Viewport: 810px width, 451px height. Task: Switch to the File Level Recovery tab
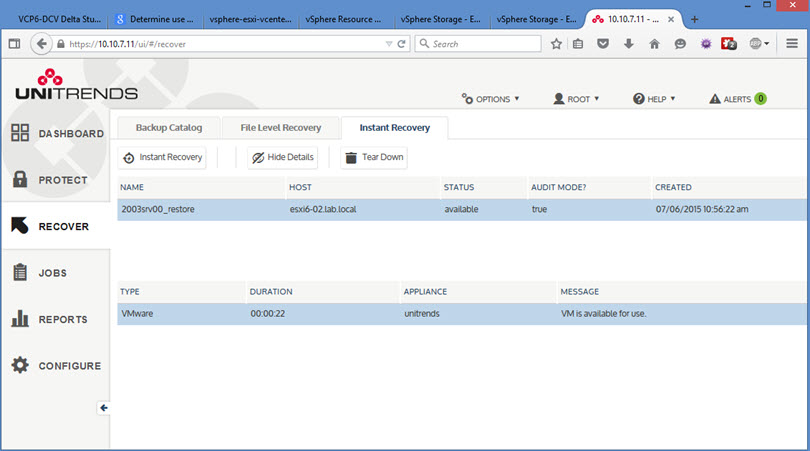[281, 128]
